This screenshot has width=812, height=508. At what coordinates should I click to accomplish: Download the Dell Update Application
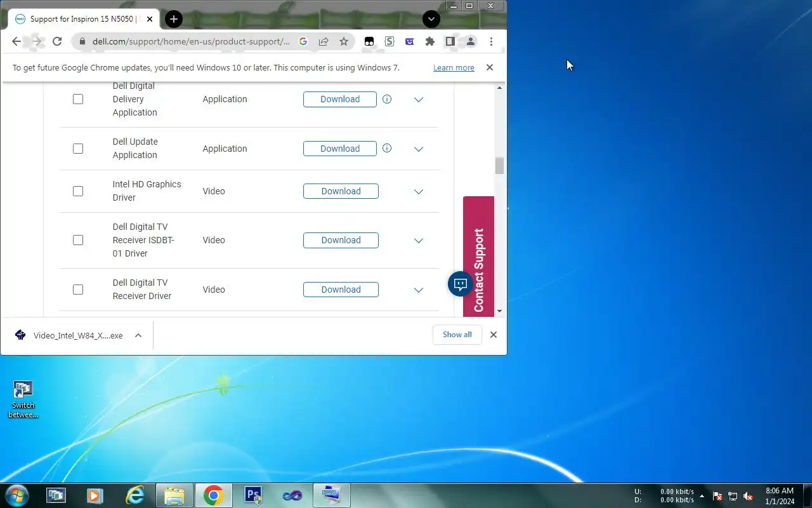pos(340,149)
